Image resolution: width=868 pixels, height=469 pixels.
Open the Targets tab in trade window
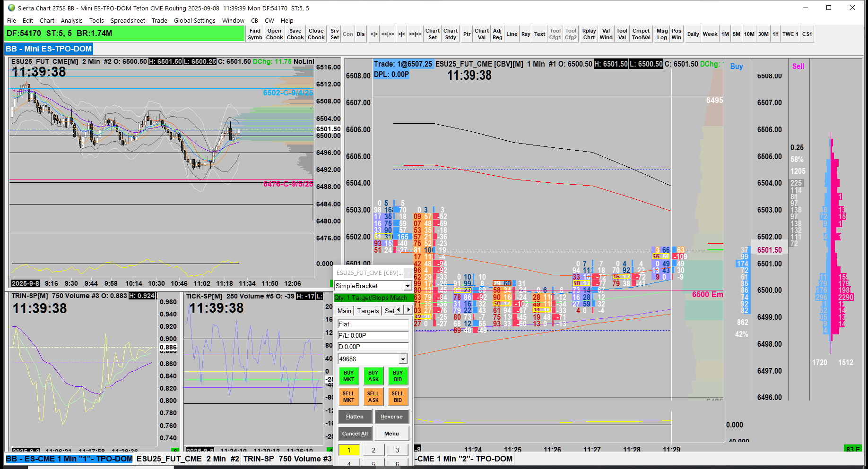[368, 311]
